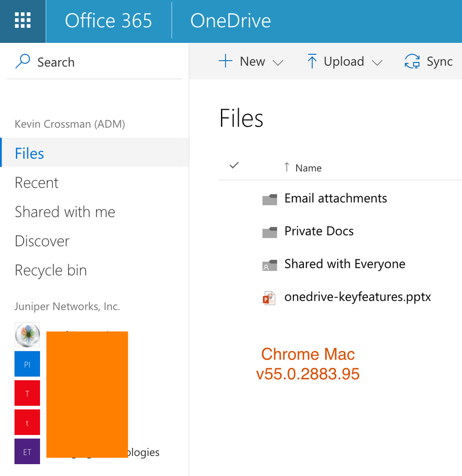Open the Discover view

42,241
